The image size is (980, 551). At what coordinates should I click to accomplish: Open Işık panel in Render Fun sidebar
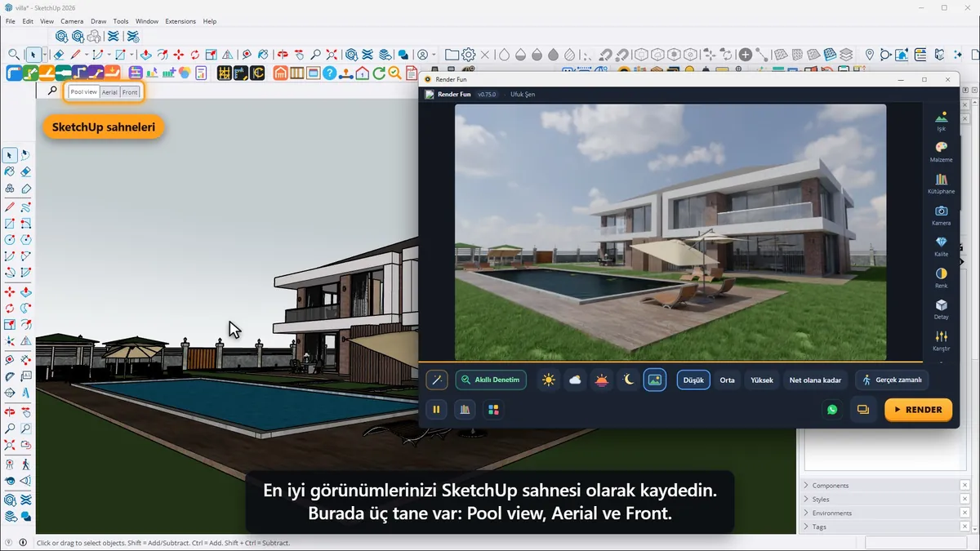click(x=941, y=121)
